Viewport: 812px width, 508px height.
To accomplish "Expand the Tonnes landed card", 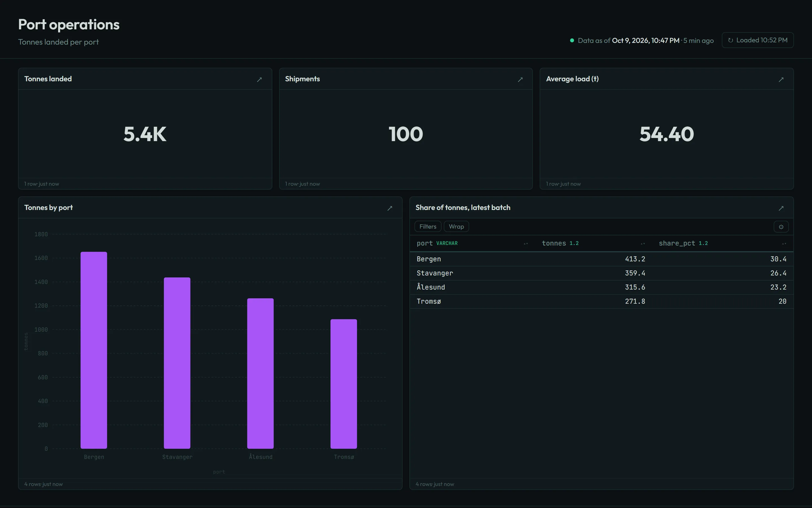I will click(x=259, y=79).
